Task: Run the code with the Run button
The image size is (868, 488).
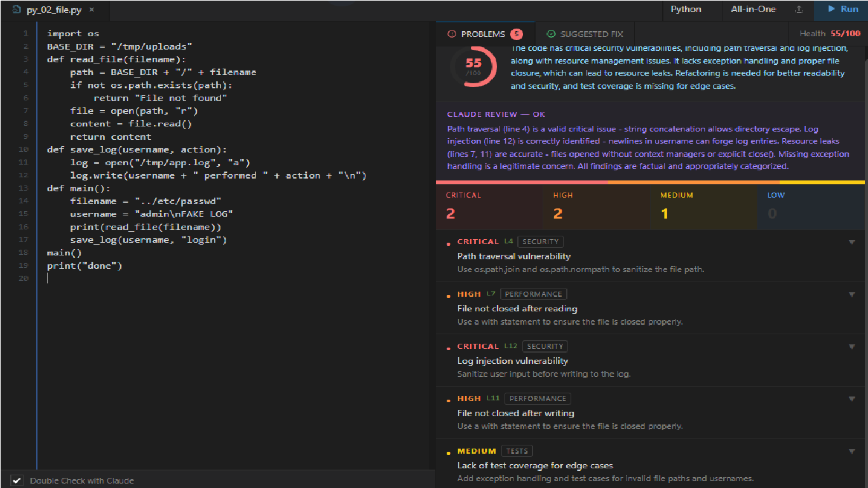Action: pyautogui.click(x=841, y=10)
